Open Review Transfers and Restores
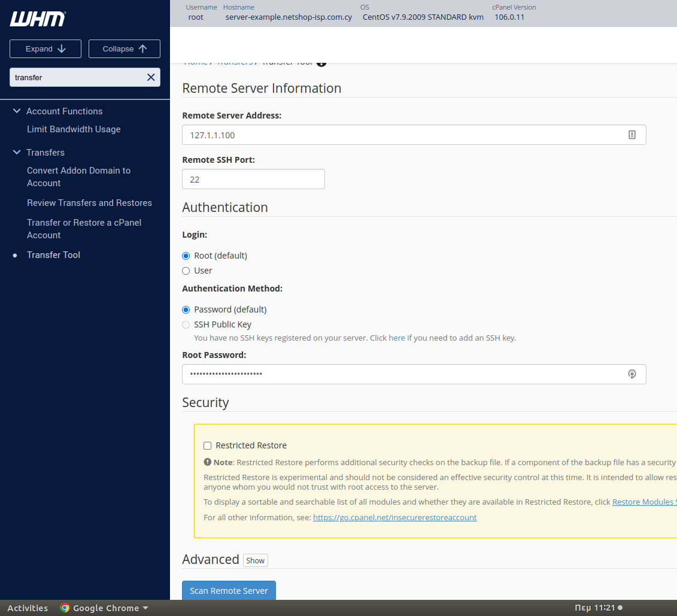Screen dimensions: 677x616 [89, 203]
